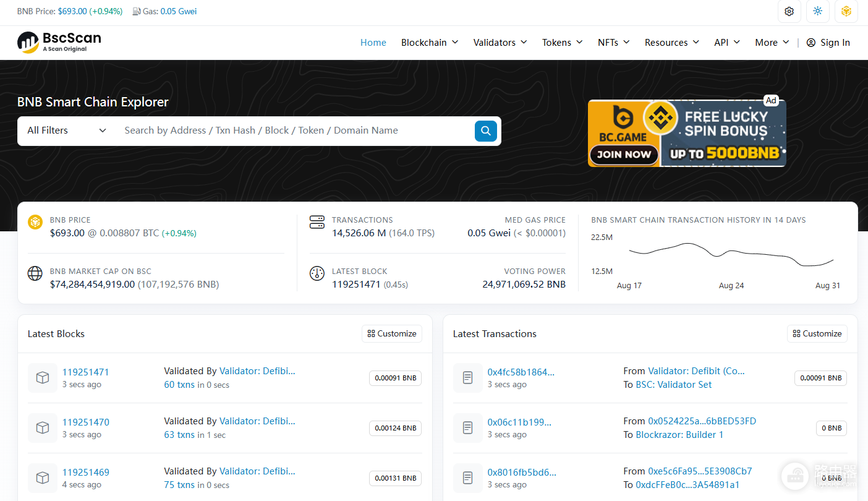Open block 119251469
The image size is (868, 501).
click(86, 473)
